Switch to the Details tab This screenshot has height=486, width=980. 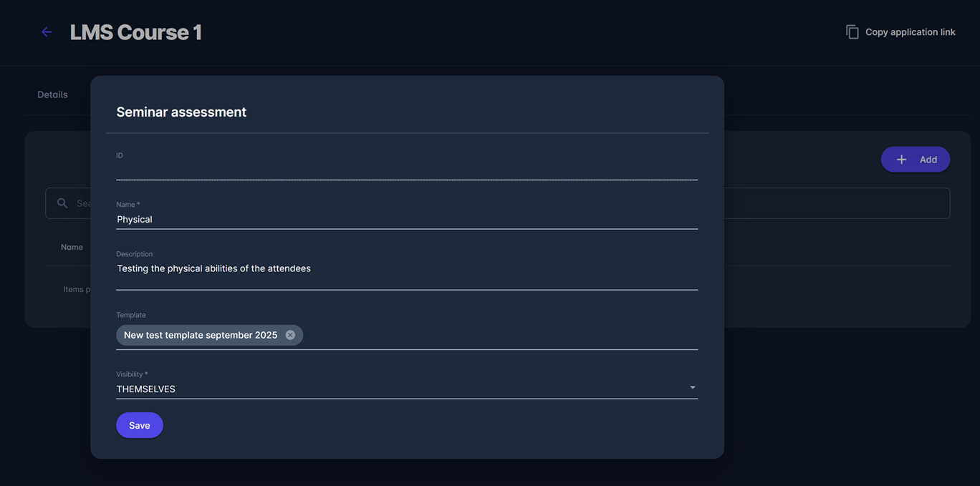(x=52, y=94)
